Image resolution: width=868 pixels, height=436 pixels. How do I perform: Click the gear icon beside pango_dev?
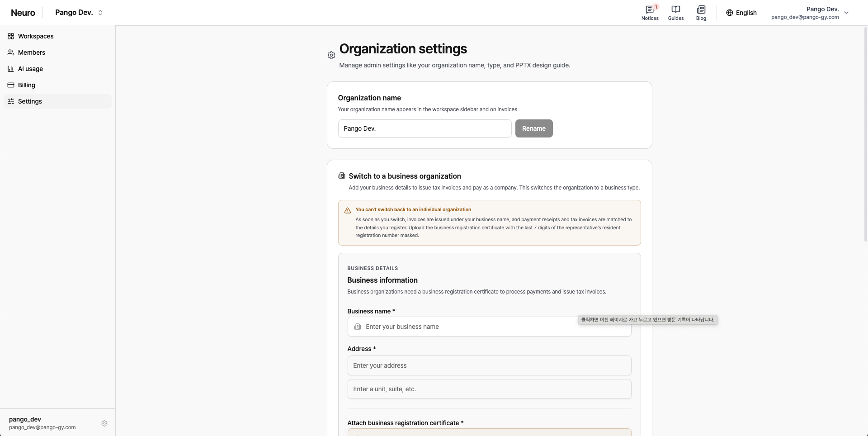coord(104,423)
